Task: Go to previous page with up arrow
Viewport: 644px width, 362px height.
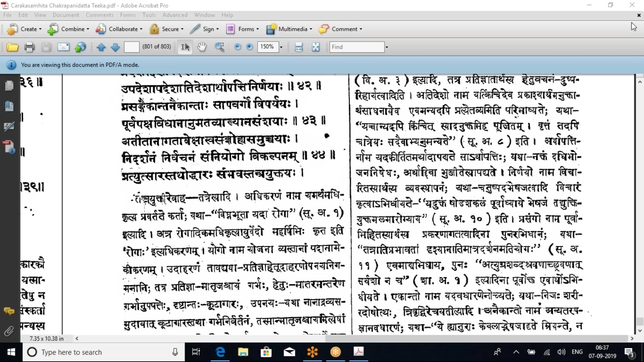Action: 101,47
